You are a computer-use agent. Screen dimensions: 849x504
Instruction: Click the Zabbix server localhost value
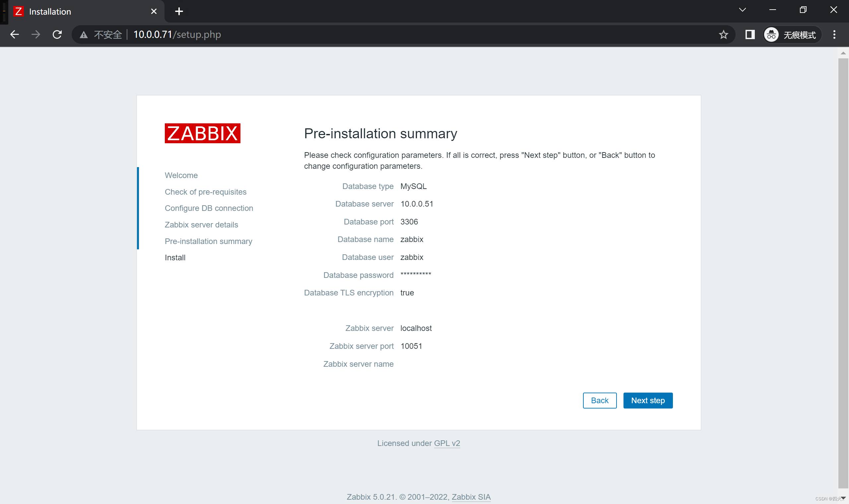416,328
